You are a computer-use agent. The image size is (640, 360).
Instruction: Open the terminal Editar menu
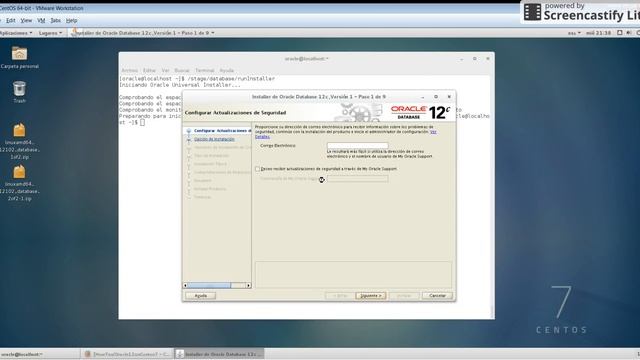[149, 70]
